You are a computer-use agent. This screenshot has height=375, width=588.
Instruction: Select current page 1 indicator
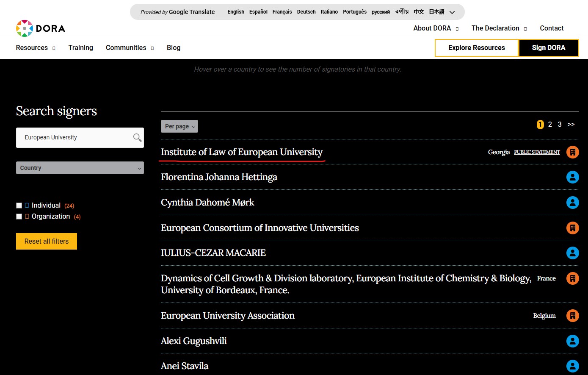(540, 124)
